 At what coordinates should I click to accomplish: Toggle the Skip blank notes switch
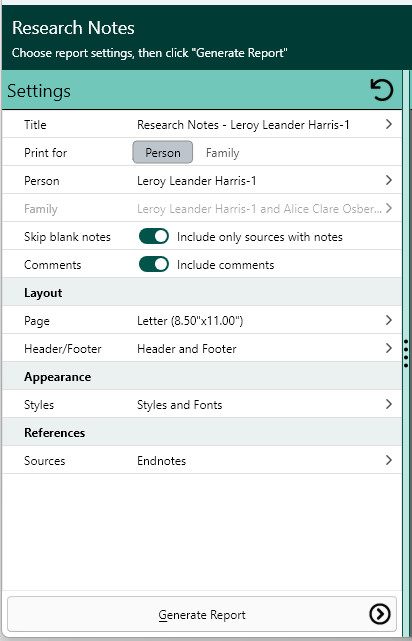pyautogui.click(x=154, y=236)
